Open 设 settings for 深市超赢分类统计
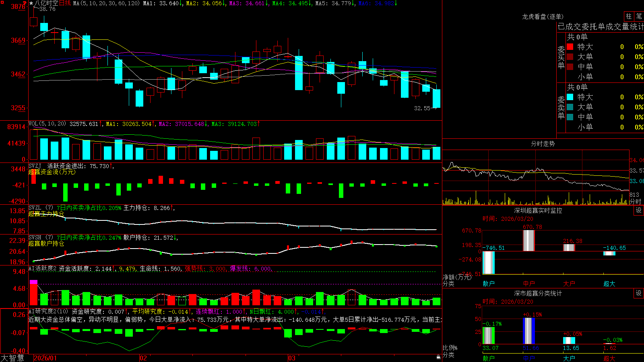Image resolution: width=644 pixels, height=362 pixels. tap(639, 293)
